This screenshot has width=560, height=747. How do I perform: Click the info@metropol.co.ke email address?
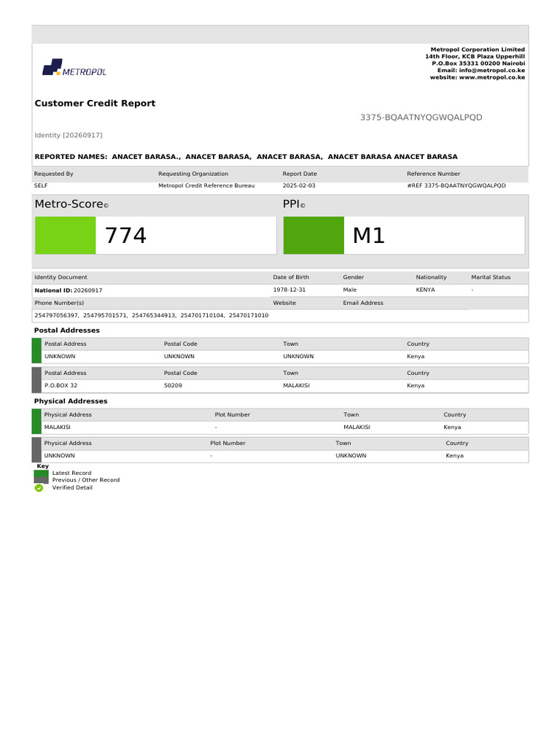click(x=492, y=70)
